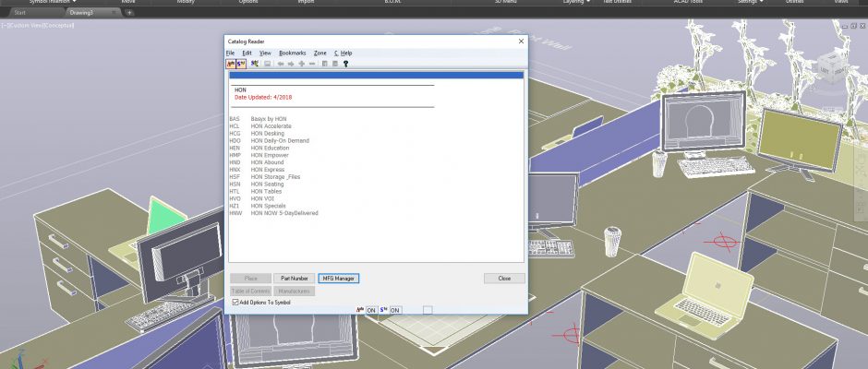Viewport: 868px width, 369px height.
Task: Click the black question mark help icon
Action: point(346,64)
